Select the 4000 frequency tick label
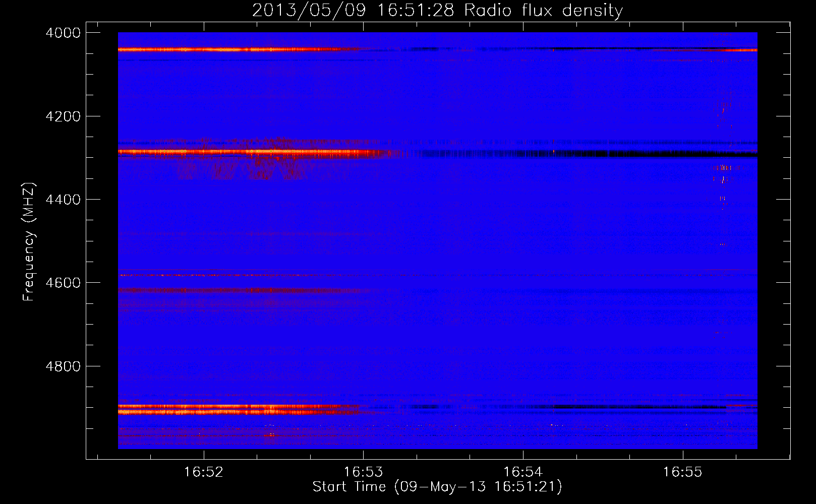 coord(63,33)
